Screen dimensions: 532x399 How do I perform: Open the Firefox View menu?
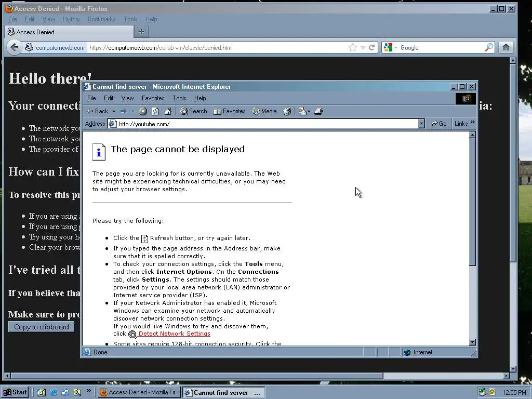pyautogui.click(x=48, y=19)
